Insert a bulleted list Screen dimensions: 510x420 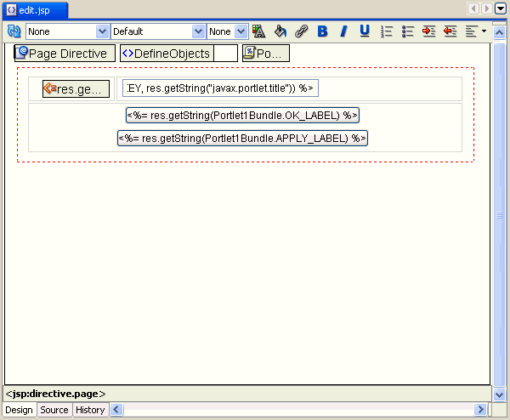coord(407,31)
